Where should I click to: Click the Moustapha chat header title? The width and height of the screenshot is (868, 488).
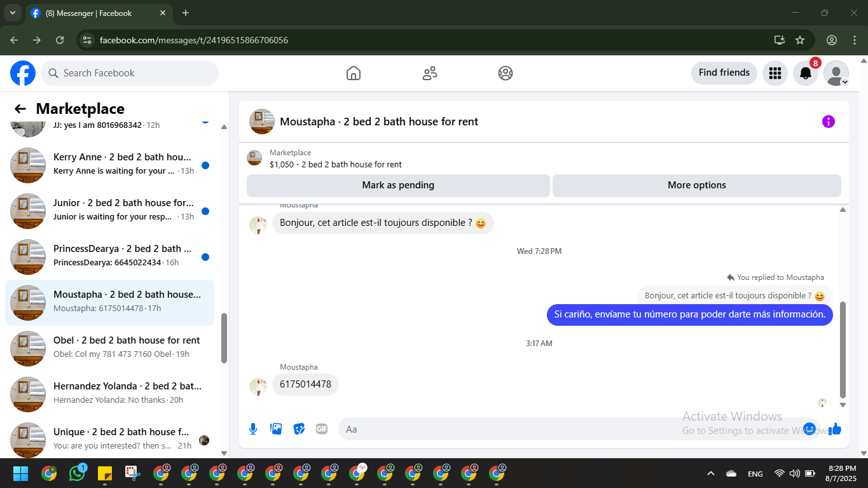click(x=379, y=122)
